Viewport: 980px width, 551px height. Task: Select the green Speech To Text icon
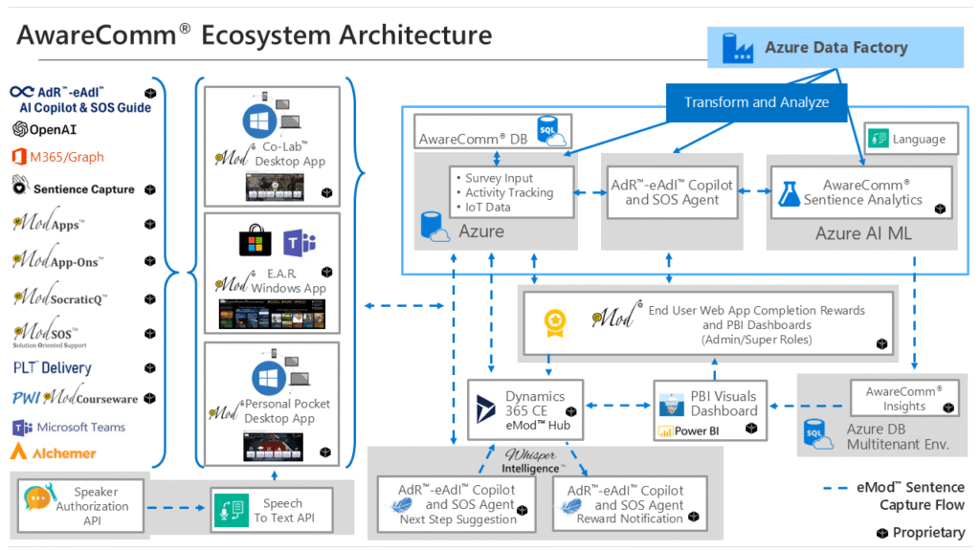[232, 511]
